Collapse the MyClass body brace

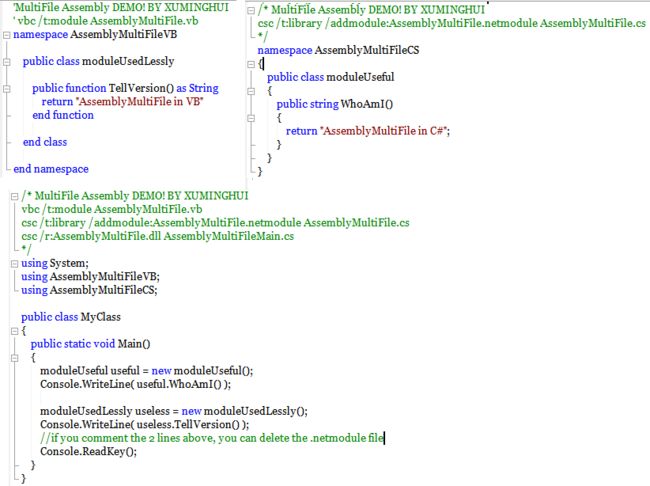click(15, 331)
